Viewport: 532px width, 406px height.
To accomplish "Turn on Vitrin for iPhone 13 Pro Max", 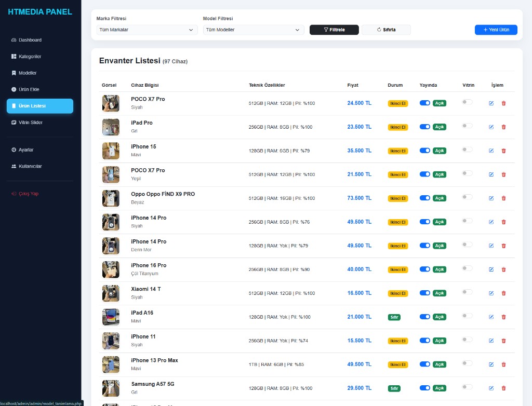I will coord(467,363).
